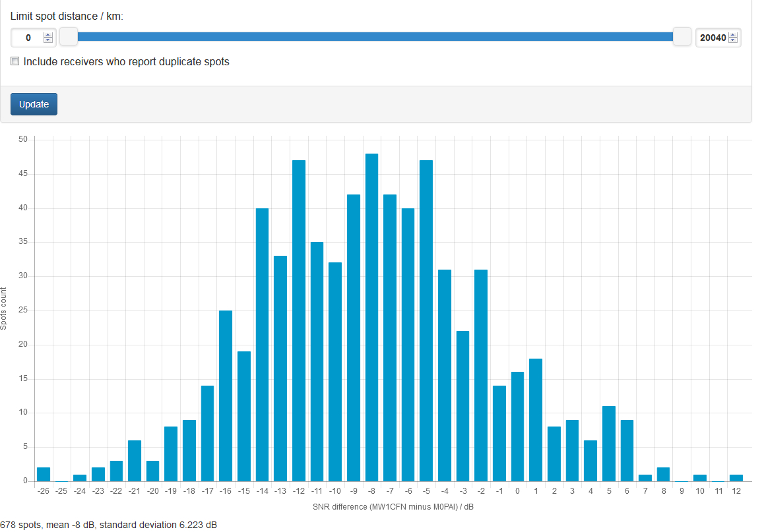Select the histogram bar at -9 dB
The height and width of the screenshot is (532, 762).
pyautogui.click(x=354, y=338)
